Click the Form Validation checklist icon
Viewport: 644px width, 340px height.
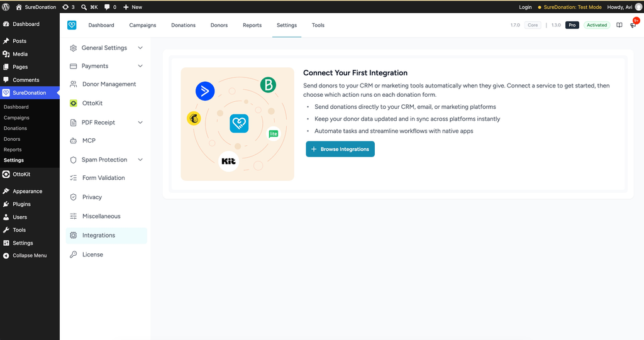pyautogui.click(x=73, y=178)
